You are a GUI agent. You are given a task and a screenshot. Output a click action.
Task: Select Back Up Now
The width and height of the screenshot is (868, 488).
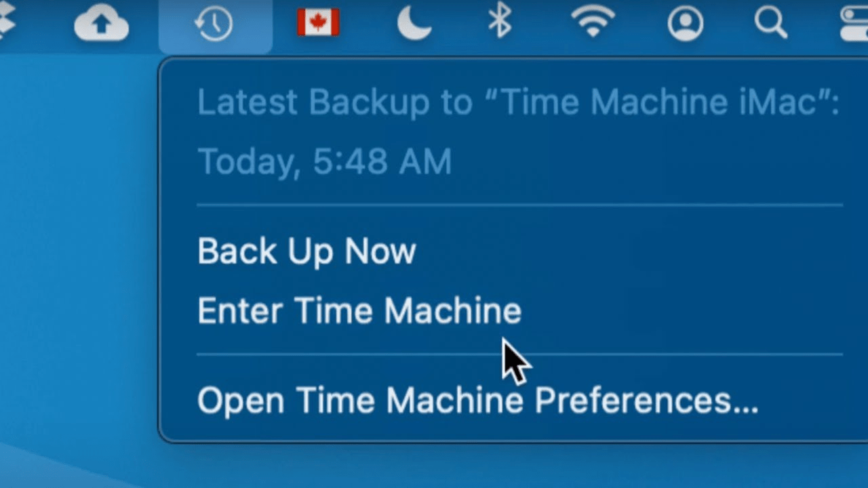[x=307, y=251]
